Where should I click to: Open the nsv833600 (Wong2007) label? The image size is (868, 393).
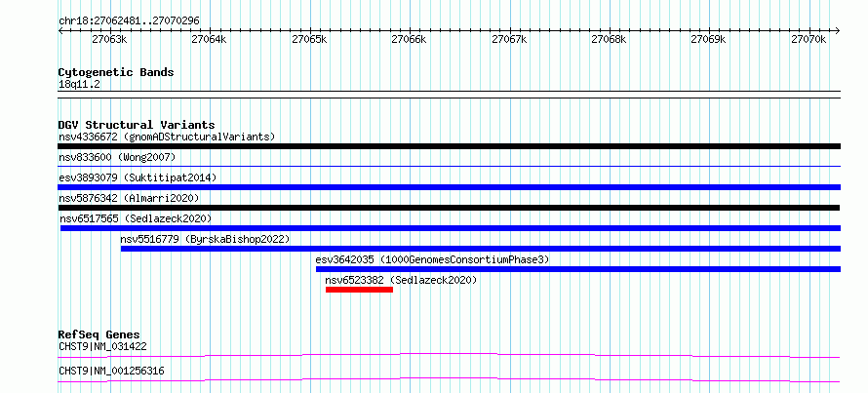(117, 157)
